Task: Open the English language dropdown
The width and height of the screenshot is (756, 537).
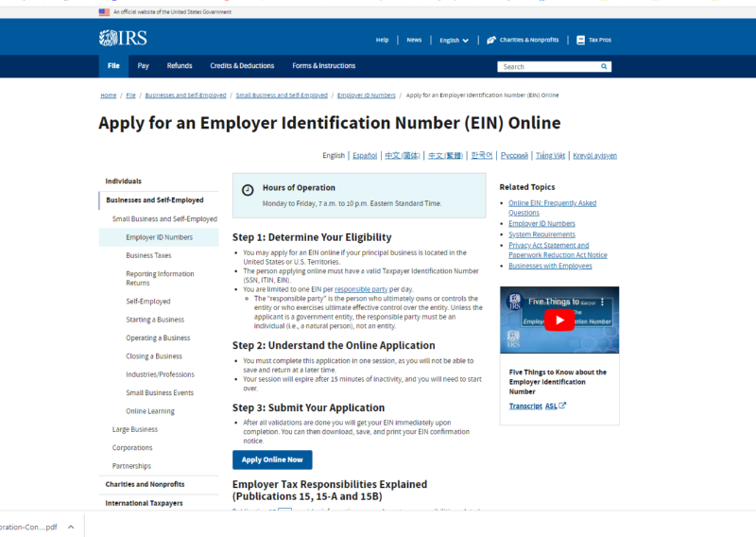Action: tap(452, 40)
